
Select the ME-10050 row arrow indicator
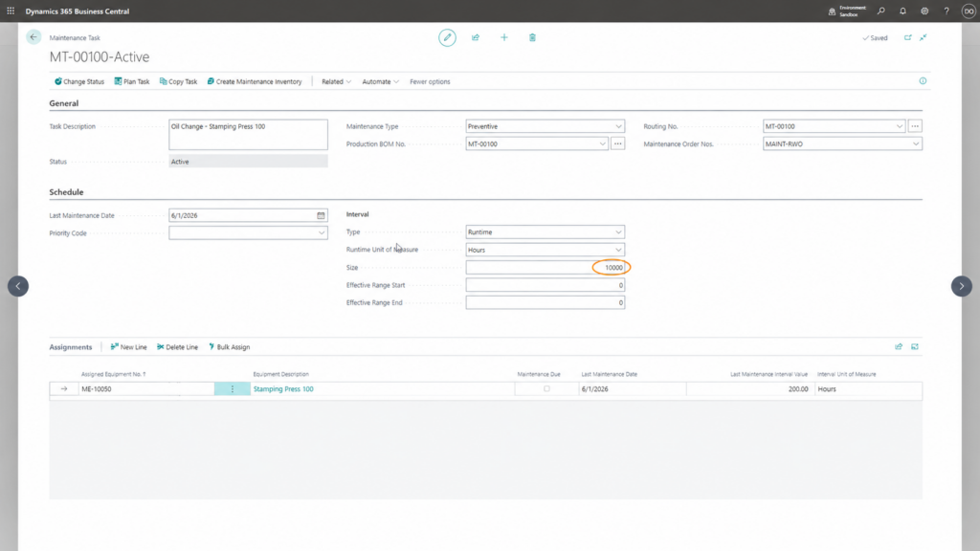click(x=64, y=388)
